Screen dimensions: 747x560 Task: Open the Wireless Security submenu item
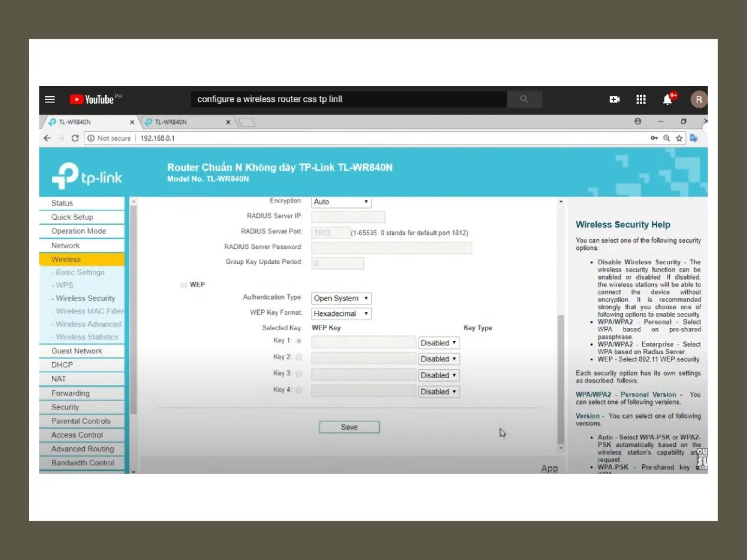[85, 298]
